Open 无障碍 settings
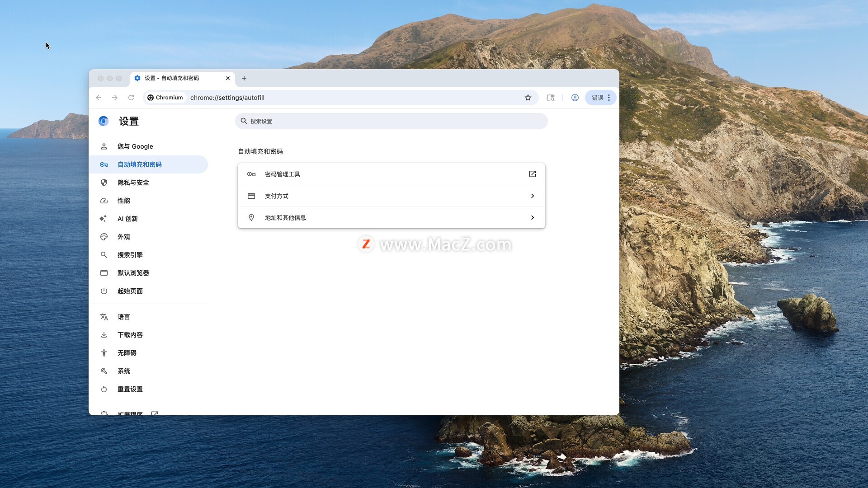 [148, 353]
